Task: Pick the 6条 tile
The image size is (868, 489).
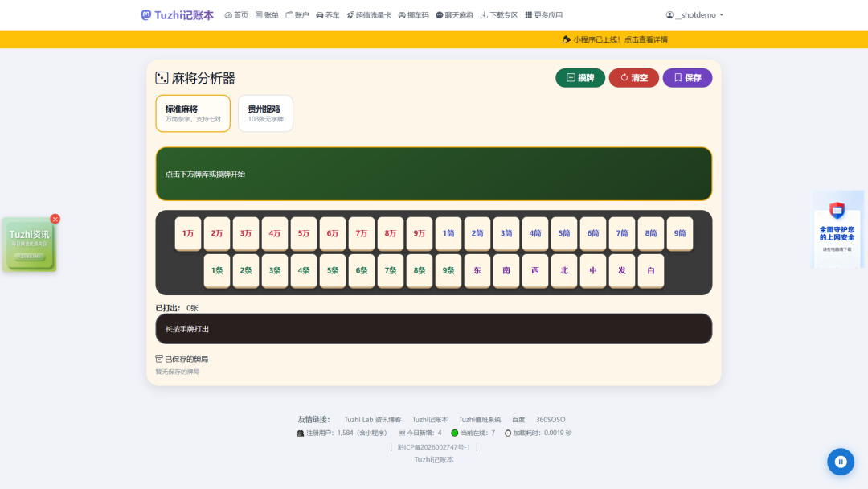Action: [x=362, y=271]
